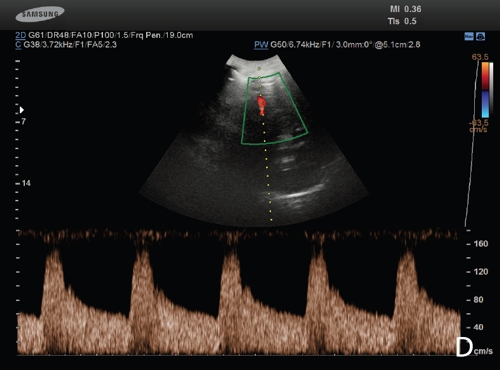The image size is (500, 370).
Task: Click the TIs 0.5 readout
Action: (402, 21)
